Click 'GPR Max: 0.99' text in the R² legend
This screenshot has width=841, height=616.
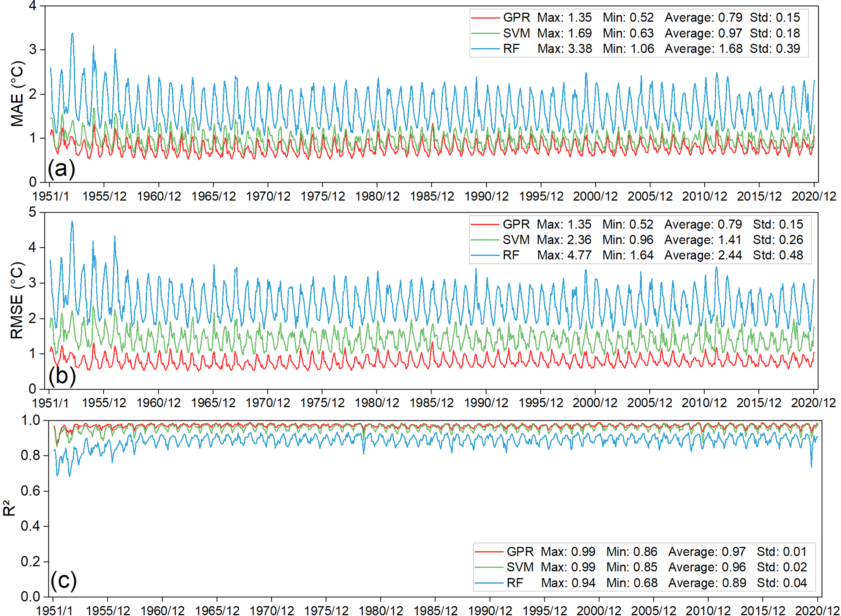click(550, 552)
